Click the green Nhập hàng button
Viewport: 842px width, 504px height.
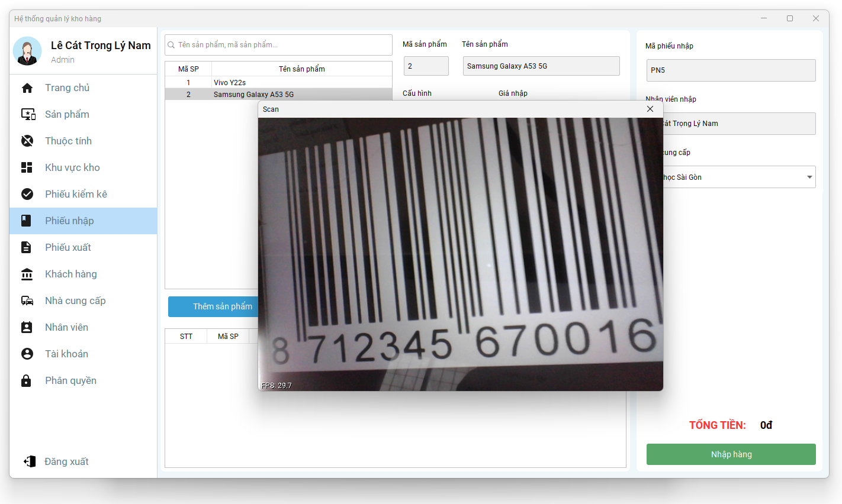tap(731, 454)
